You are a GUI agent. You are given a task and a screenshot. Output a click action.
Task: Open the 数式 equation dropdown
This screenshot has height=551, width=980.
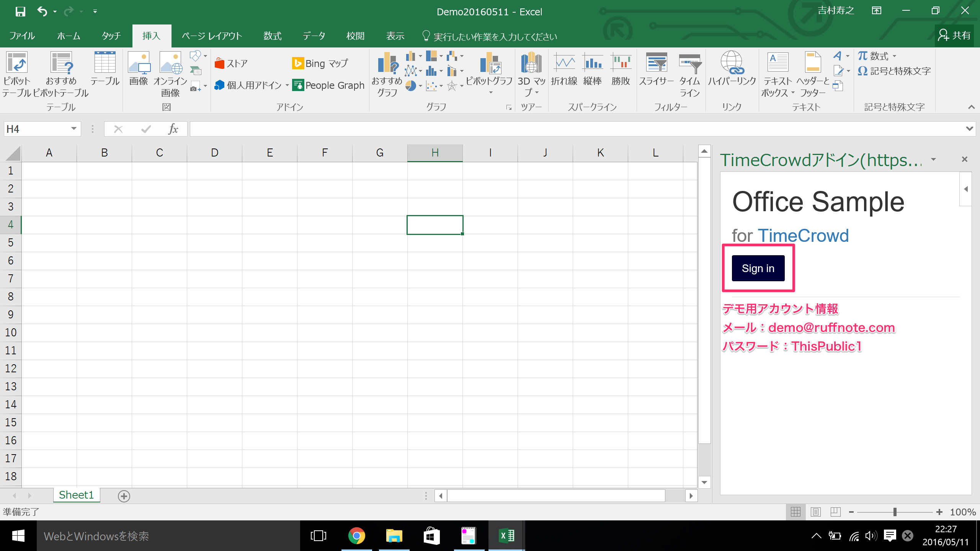[895, 56]
